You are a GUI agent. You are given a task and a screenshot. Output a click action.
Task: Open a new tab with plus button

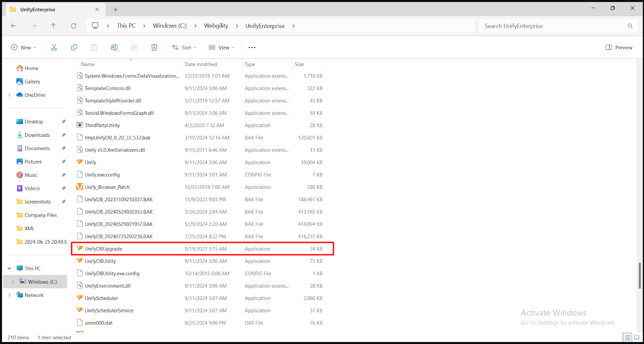coord(115,10)
